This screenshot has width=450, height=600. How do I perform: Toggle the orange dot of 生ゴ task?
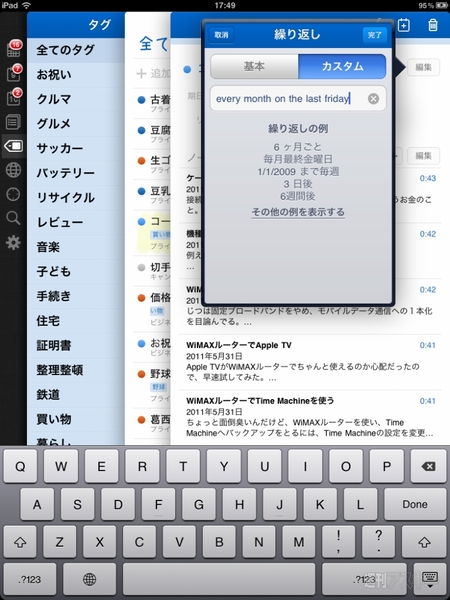point(141,161)
